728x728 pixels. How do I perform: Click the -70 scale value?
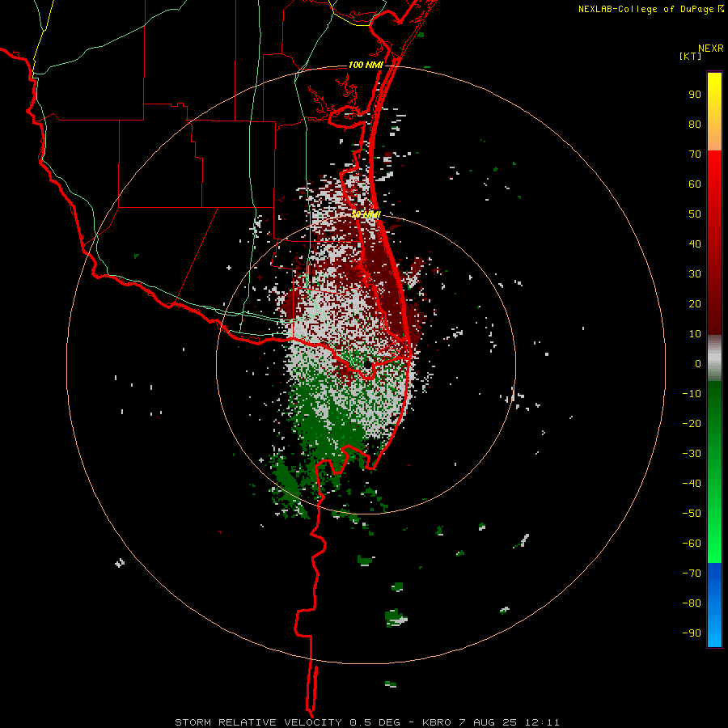[692, 574]
